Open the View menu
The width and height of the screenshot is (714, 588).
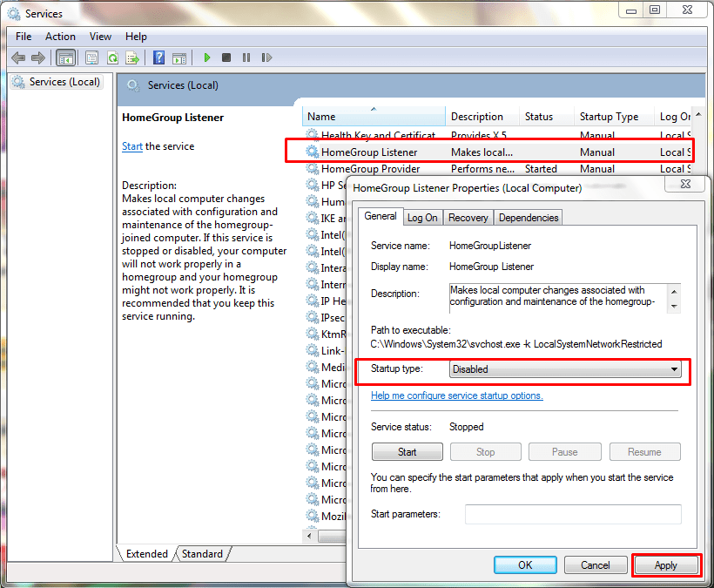[x=100, y=37]
